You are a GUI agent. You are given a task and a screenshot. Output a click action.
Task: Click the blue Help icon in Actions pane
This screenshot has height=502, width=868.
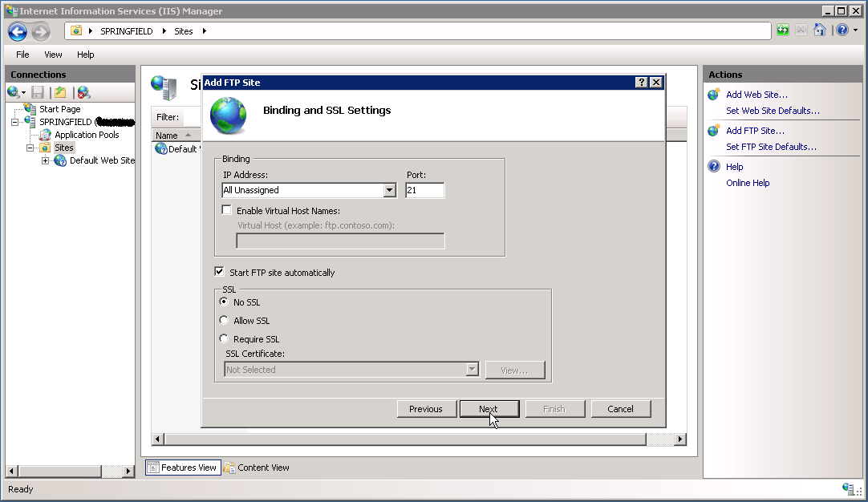pyautogui.click(x=714, y=166)
